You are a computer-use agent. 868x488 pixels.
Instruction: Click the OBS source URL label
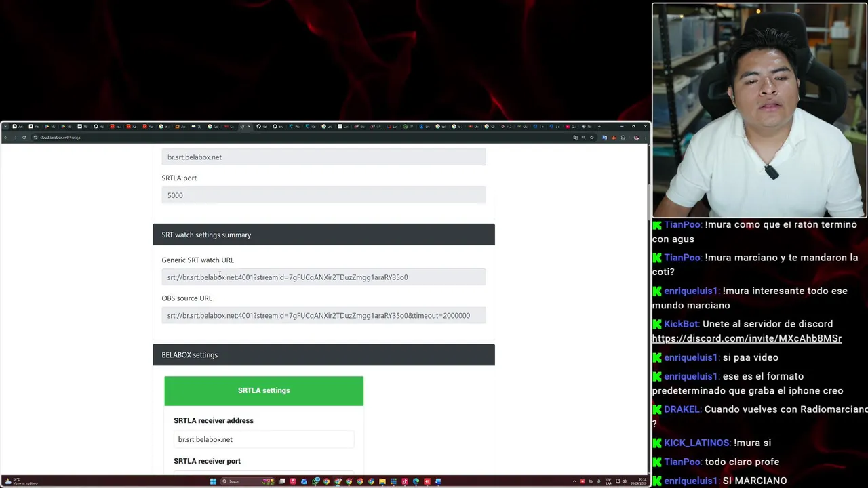186,298
